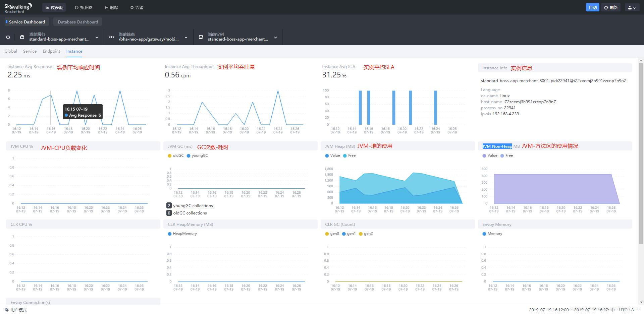
Task: Click the 用户模式 gear icon
Action: (7, 310)
